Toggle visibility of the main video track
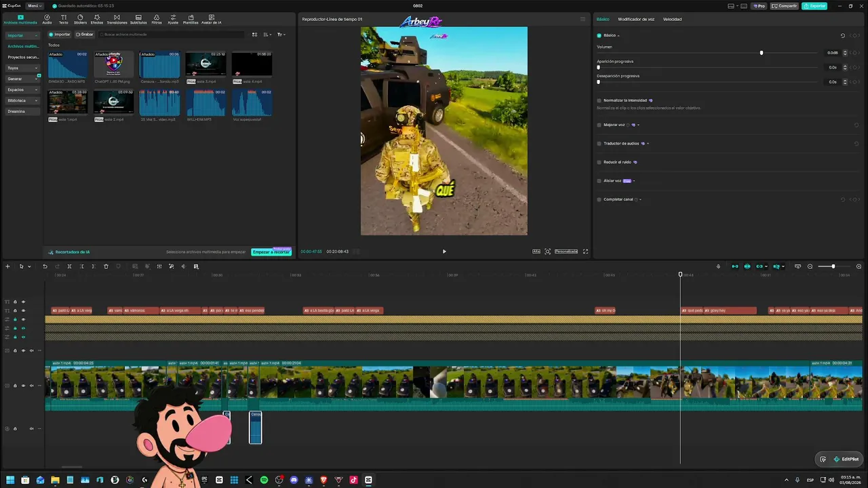This screenshot has width=868, height=488. click(x=23, y=386)
